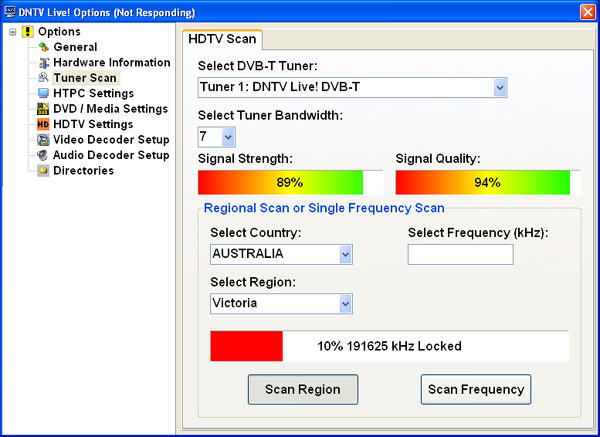Click the orange HD icon
This screenshot has width=600, height=437.
pyautogui.click(x=43, y=124)
